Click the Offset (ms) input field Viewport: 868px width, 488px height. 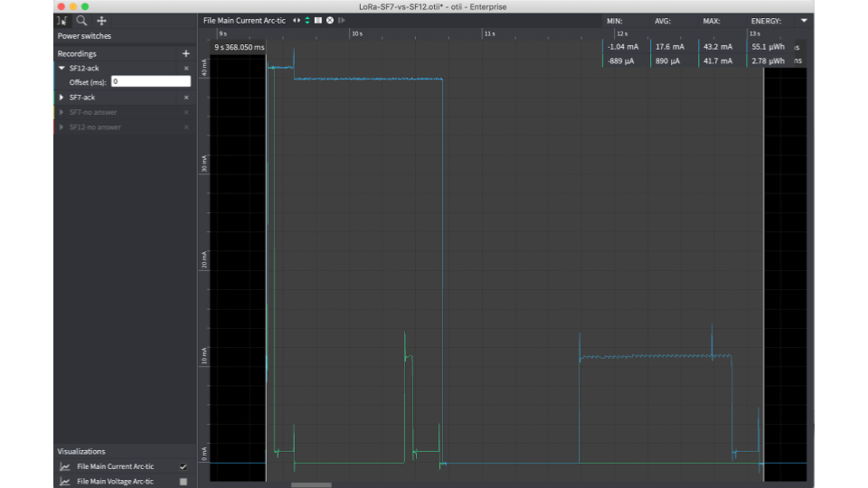(x=151, y=81)
